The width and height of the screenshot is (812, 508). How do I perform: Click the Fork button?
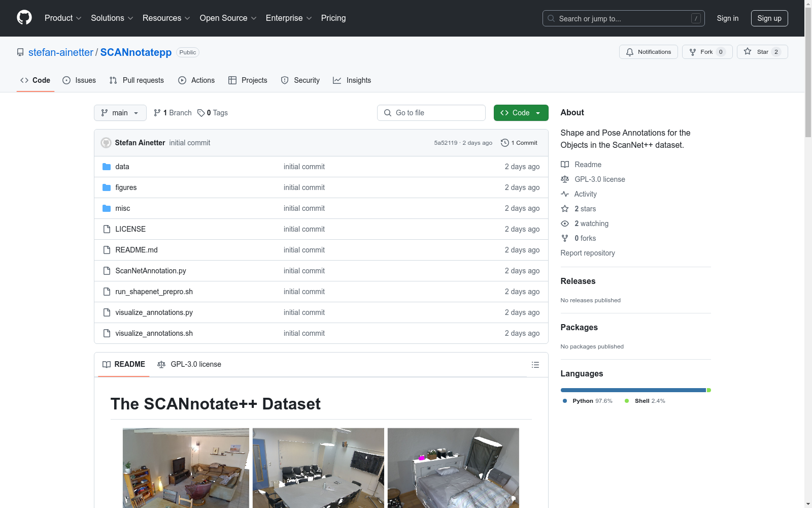(707, 52)
